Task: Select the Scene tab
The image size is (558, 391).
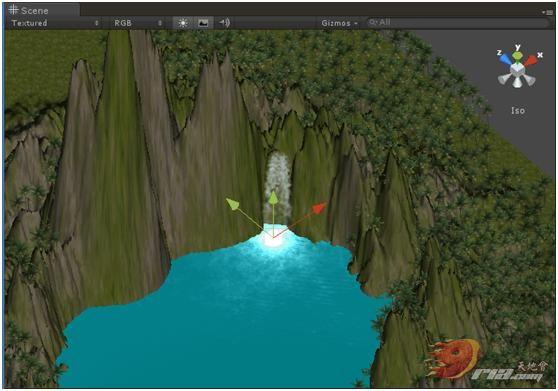Action: (x=29, y=10)
